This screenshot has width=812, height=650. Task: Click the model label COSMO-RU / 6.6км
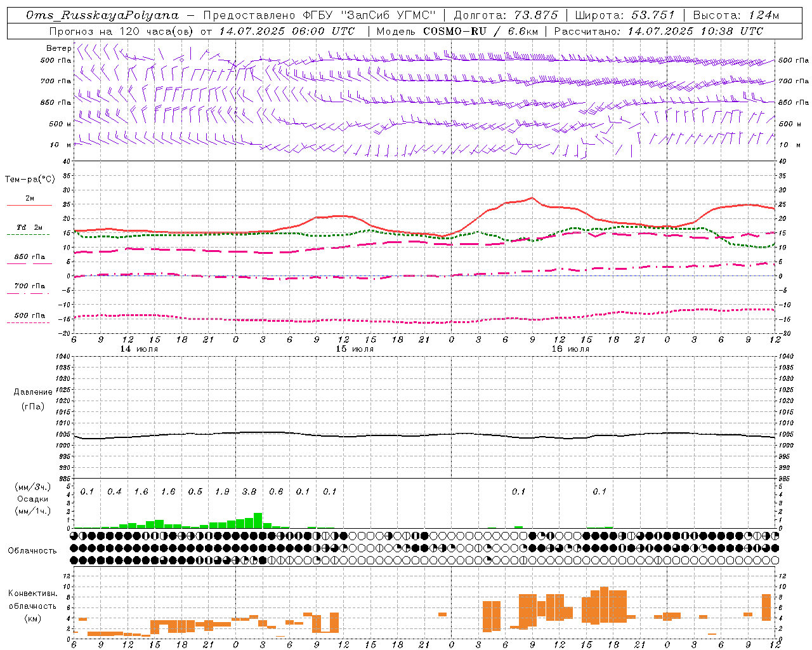click(x=480, y=31)
